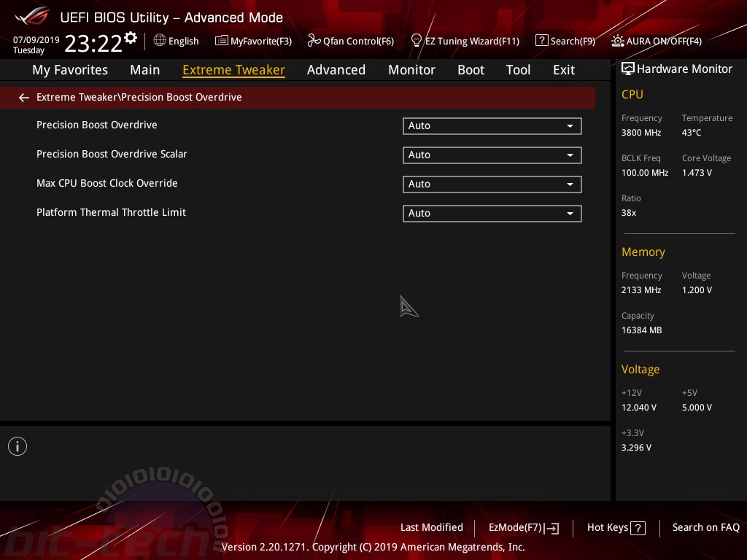Image resolution: width=747 pixels, height=560 pixels.
Task: Click the CPU section heading
Action: 632,94
